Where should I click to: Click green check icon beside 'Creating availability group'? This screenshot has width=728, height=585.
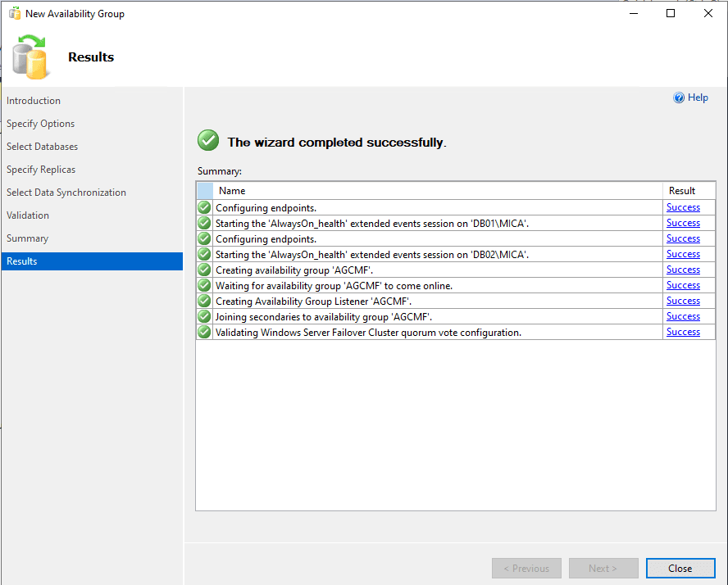pyautogui.click(x=204, y=270)
